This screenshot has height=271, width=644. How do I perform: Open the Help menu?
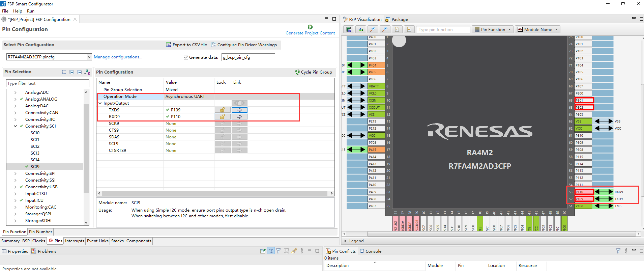[x=18, y=11]
